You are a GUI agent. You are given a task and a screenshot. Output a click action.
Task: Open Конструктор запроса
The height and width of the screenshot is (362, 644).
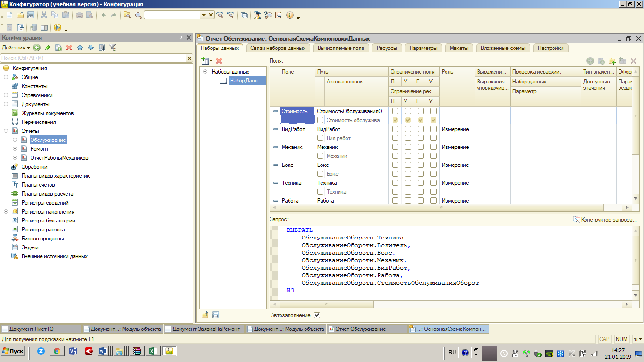[604, 219]
